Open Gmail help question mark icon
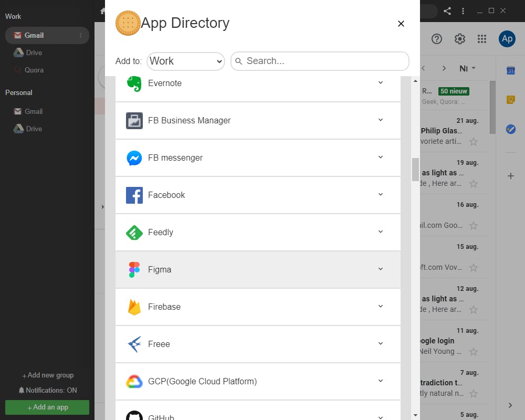 (x=437, y=39)
